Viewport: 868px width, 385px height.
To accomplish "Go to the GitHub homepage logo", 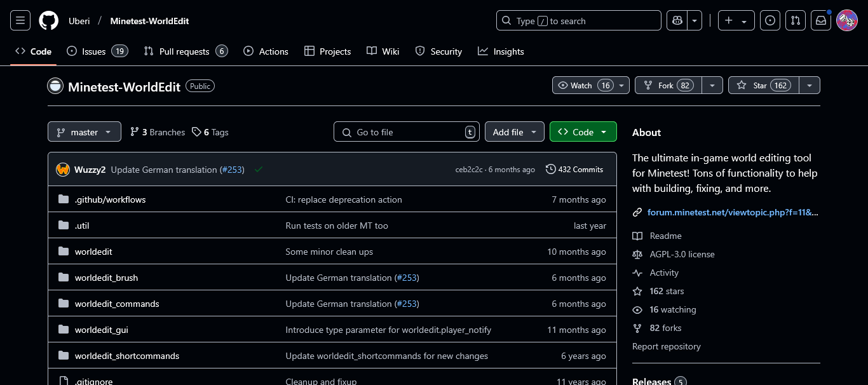I will pyautogui.click(x=49, y=21).
